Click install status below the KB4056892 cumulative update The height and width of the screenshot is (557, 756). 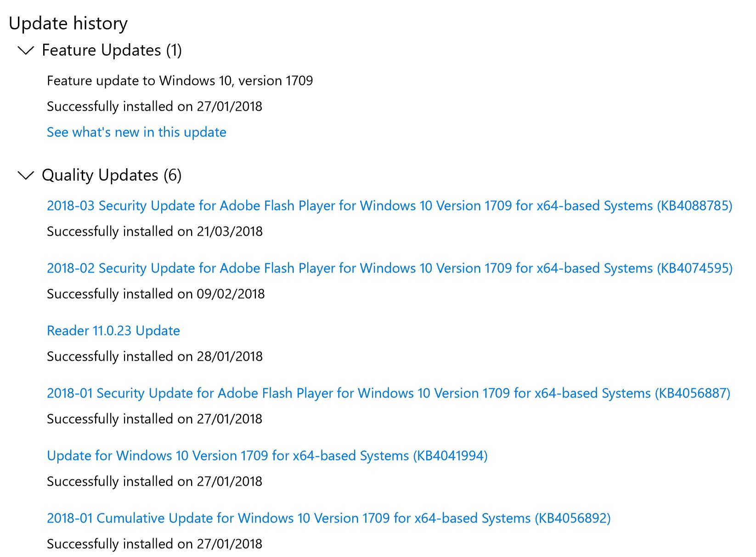[x=154, y=544]
